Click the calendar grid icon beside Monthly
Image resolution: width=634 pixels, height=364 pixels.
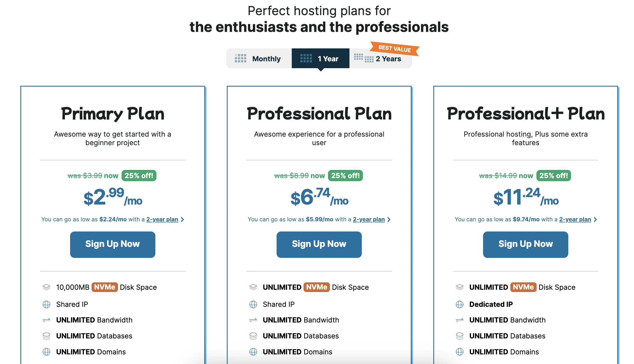pyautogui.click(x=240, y=58)
